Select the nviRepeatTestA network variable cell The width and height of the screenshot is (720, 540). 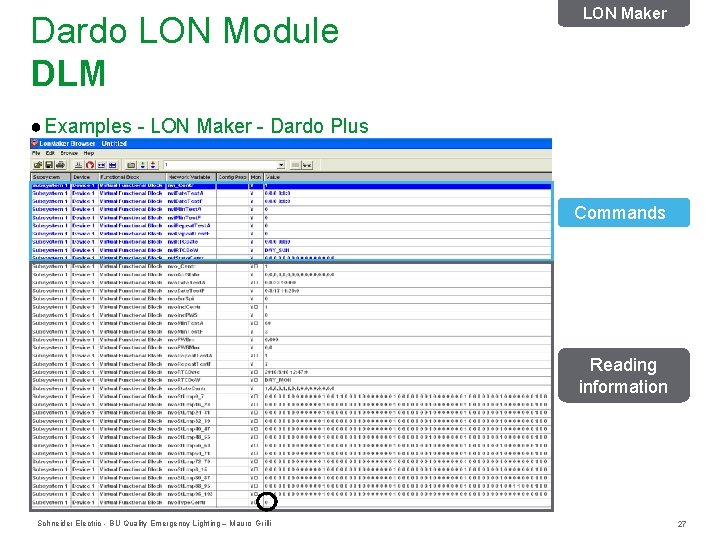click(191, 225)
